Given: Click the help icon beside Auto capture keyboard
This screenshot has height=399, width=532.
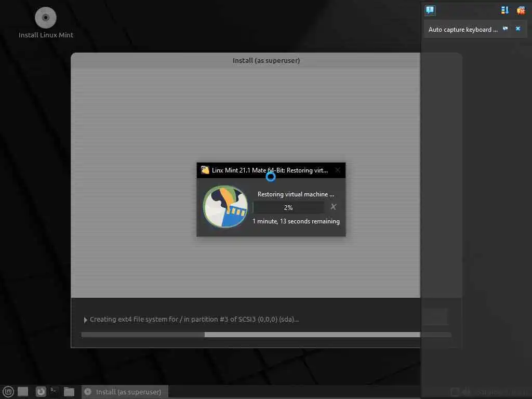Looking at the screenshot, I should pyautogui.click(x=505, y=29).
